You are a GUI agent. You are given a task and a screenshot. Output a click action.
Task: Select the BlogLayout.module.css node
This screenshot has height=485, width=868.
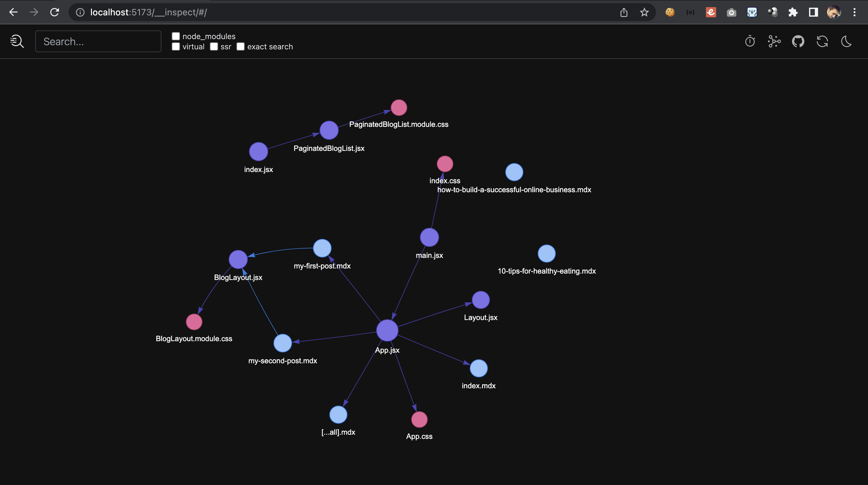tap(194, 321)
